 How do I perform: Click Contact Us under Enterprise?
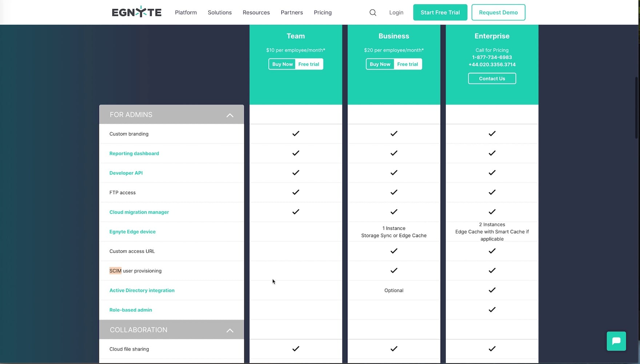(492, 79)
